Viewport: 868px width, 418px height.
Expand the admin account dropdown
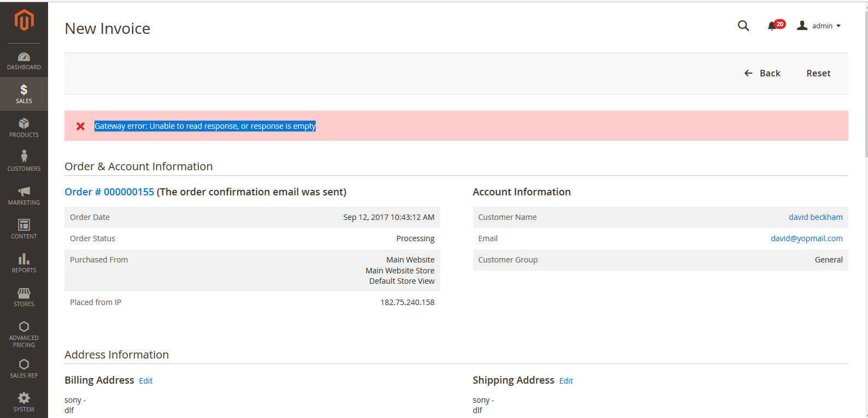click(819, 26)
